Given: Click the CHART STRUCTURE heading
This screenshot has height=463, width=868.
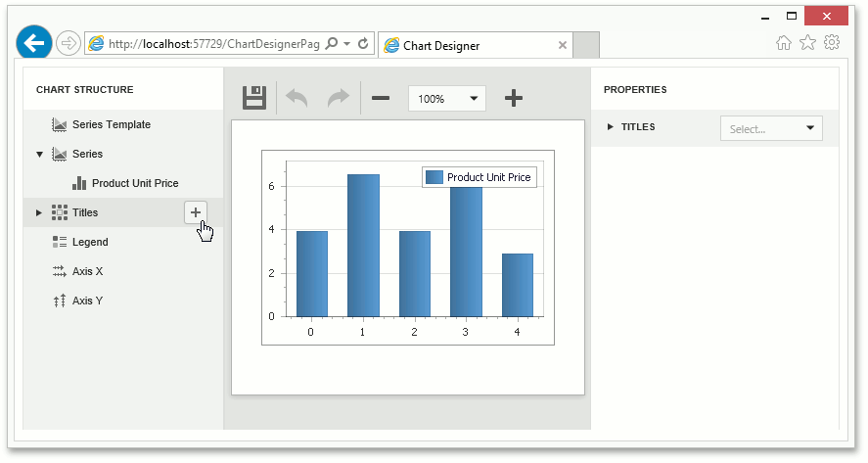Looking at the screenshot, I should [x=85, y=90].
